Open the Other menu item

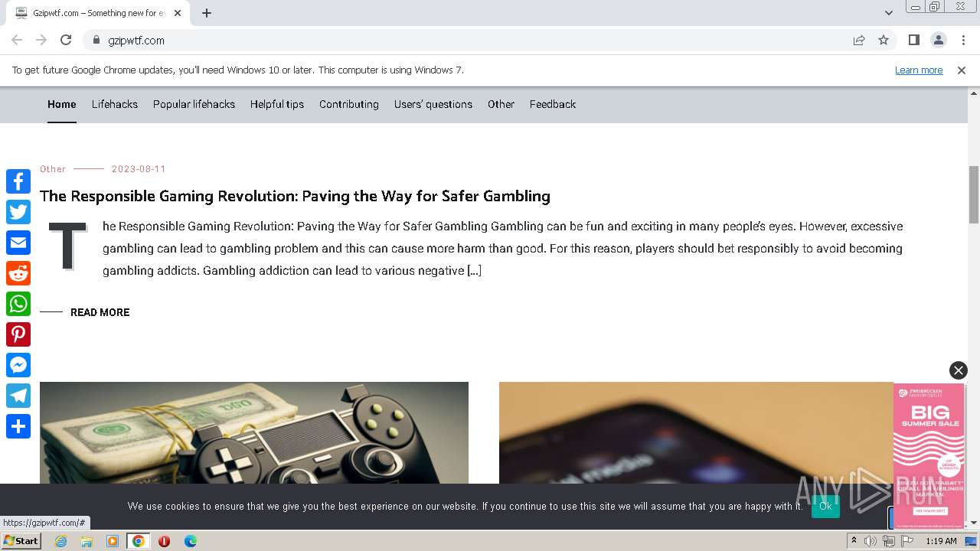coord(501,104)
